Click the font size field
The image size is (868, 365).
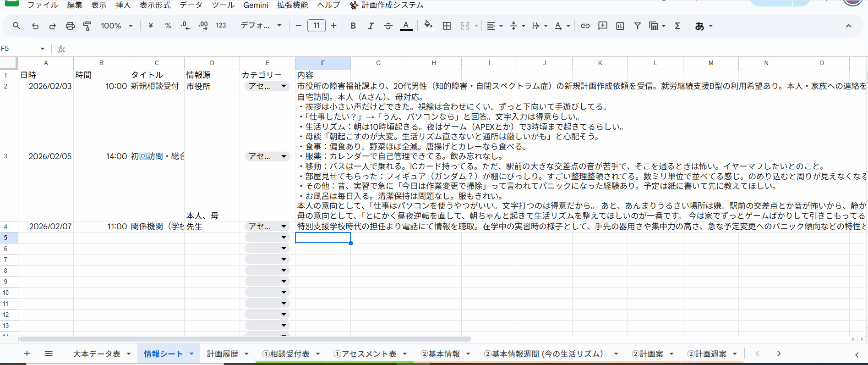317,26
